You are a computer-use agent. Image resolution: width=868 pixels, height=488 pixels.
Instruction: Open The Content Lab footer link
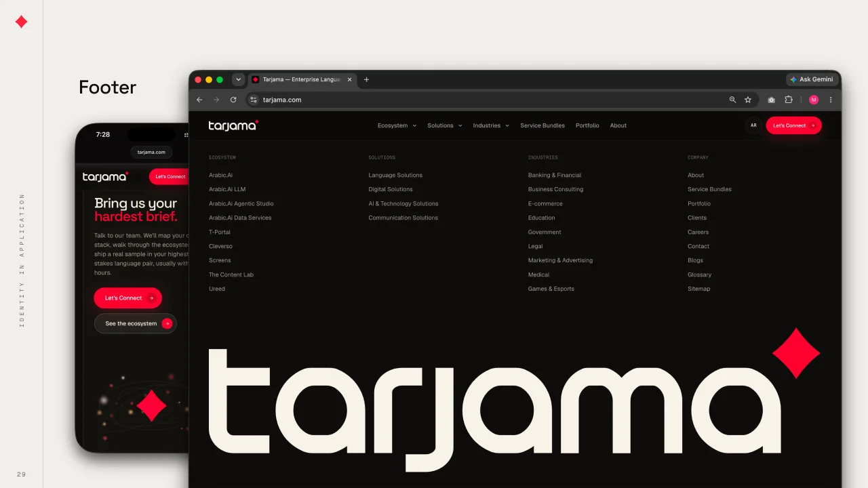tap(231, 274)
